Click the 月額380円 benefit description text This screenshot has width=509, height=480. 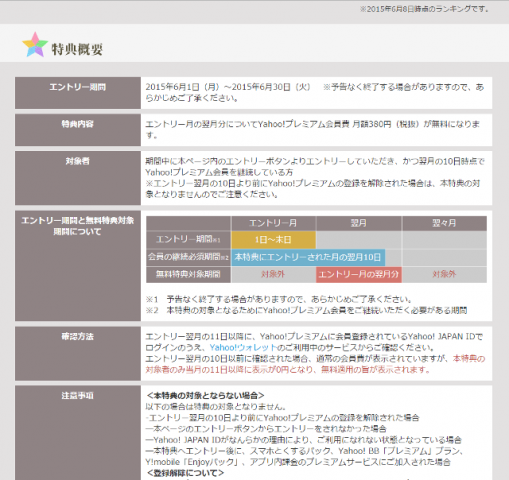[312, 130]
